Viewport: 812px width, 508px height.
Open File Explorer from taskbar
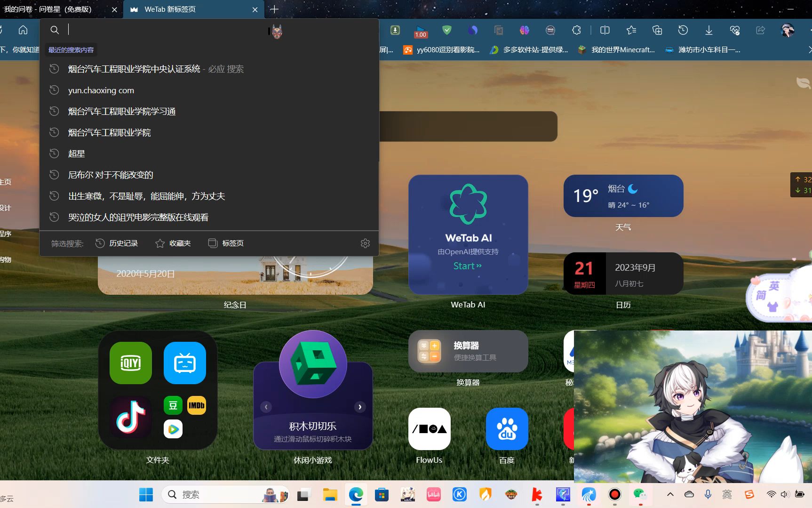[330, 494]
